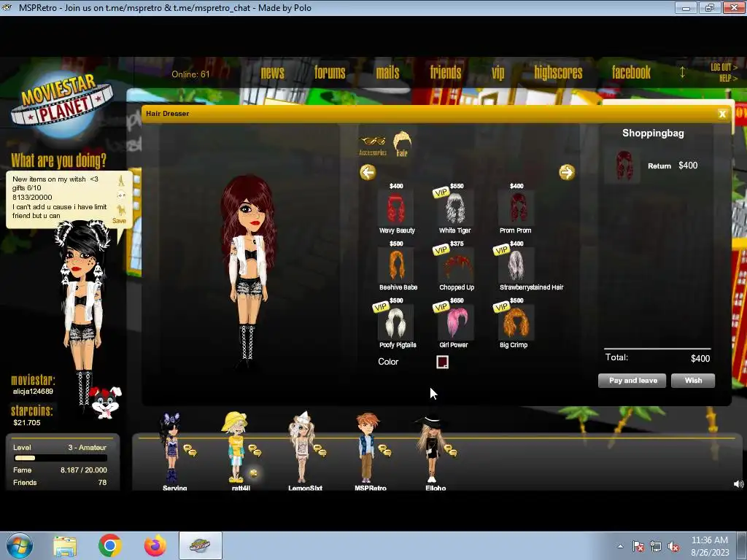Toggle fullscreen with the vertical arrow icon
747x560 pixels.
(682, 72)
